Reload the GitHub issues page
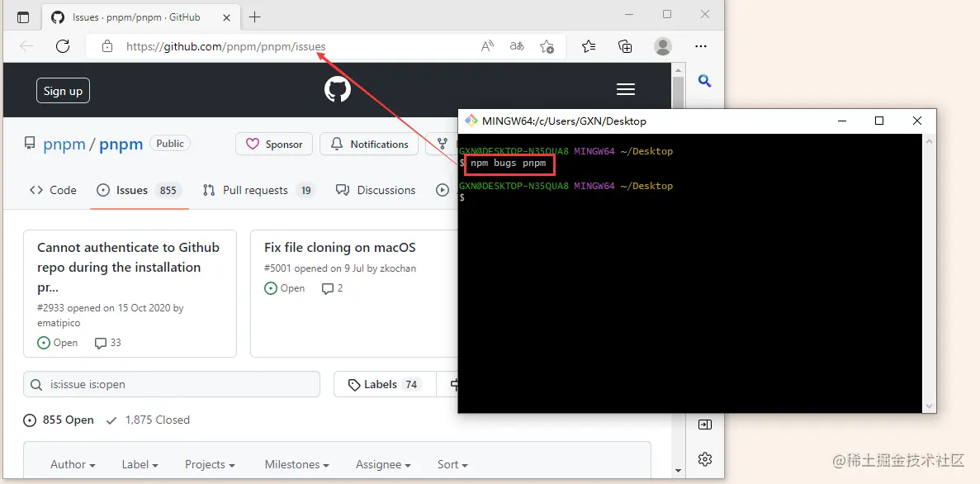The height and width of the screenshot is (484, 980). (63, 45)
